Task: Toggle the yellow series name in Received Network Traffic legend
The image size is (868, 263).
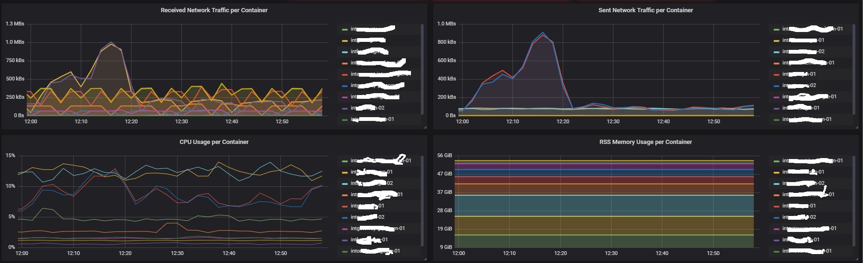Action: coord(368,40)
